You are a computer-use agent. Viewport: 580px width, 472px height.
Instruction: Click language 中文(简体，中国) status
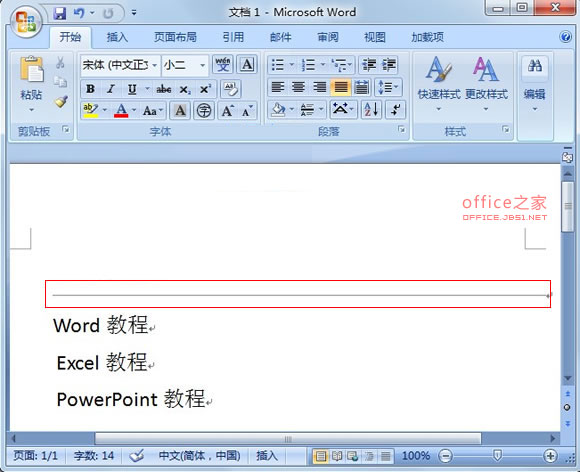coord(199,456)
